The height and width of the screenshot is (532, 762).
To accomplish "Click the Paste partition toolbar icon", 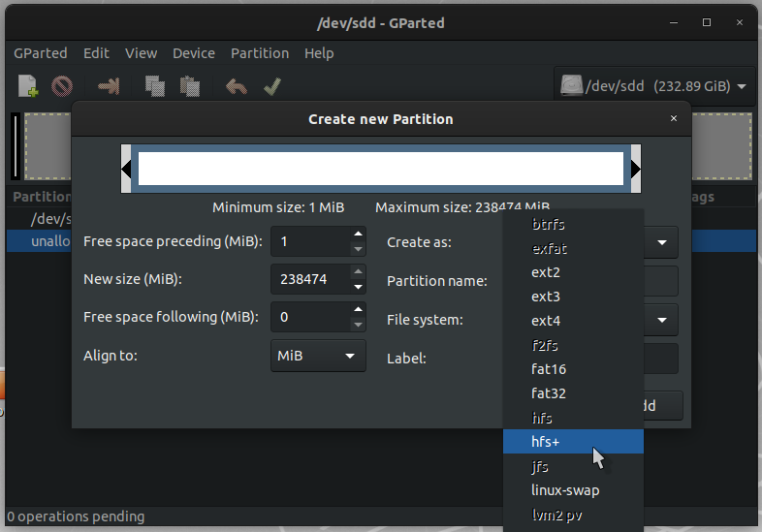I will (189, 86).
